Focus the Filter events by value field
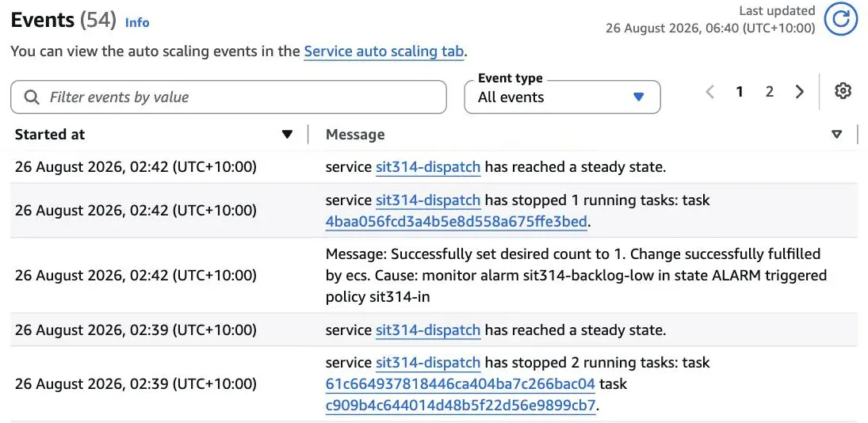 coord(228,97)
